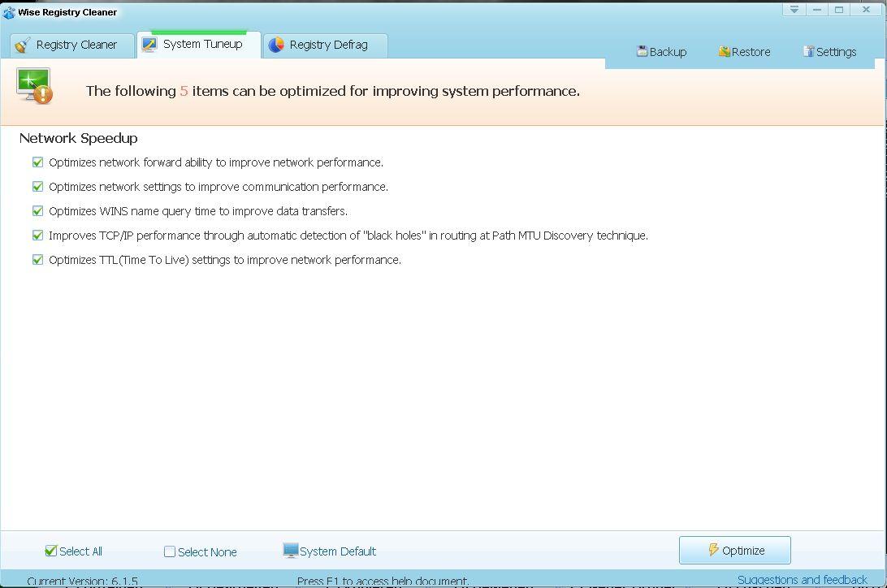
Task: Click the Registry Defrag pie icon
Action: click(x=276, y=45)
